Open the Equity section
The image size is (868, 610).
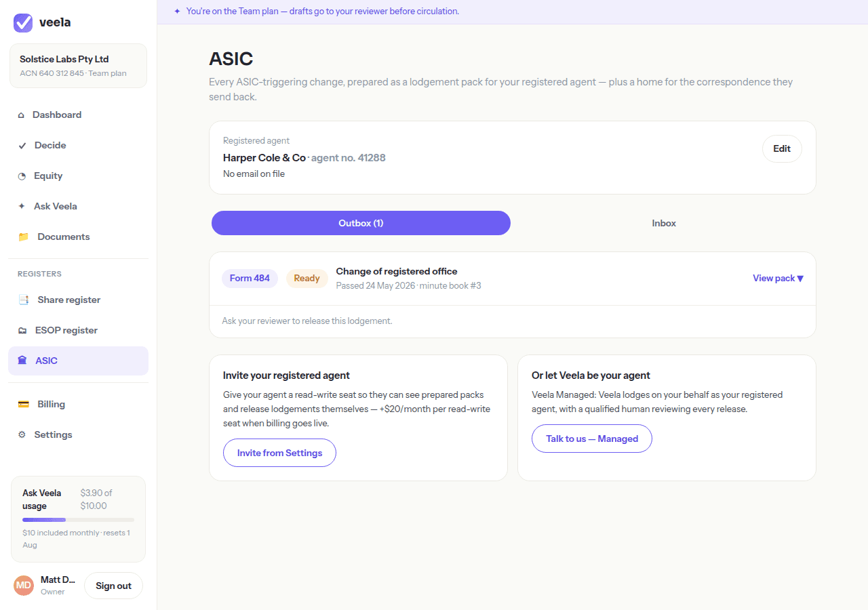pos(78,176)
